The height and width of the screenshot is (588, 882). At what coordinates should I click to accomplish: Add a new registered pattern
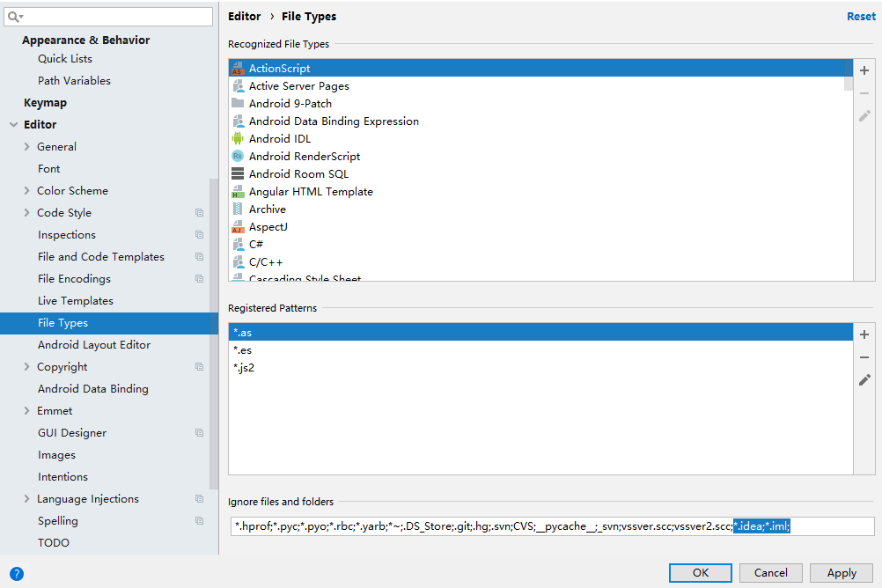click(x=864, y=334)
